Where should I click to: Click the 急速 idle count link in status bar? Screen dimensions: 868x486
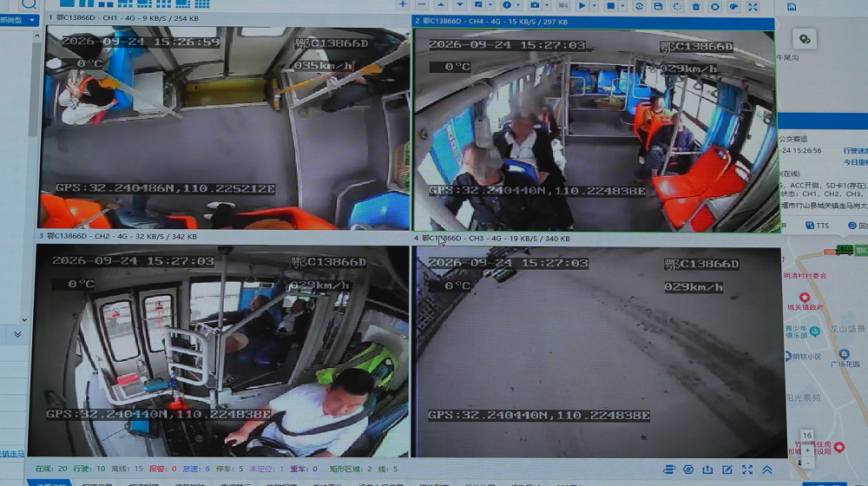click(x=196, y=469)
